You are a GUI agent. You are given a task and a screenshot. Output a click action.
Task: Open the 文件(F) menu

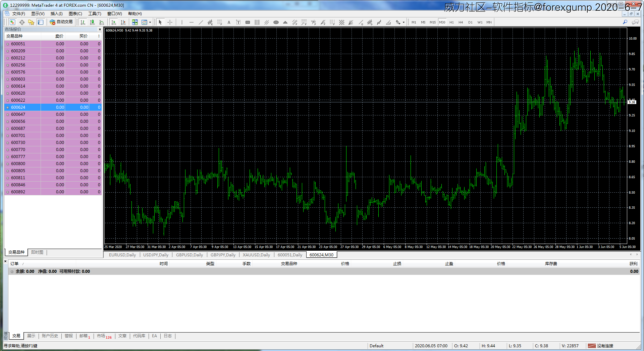point(19,14)
